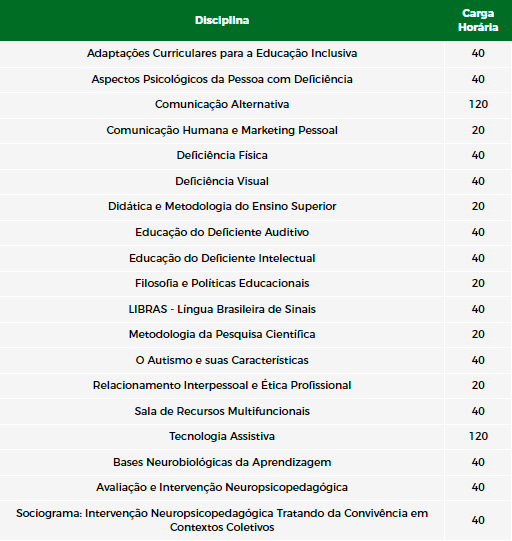Image resolution: width=512 pixels, height=541 pixels.
Task: Click Deficiência Visual row text
Action: tap(222, 181)
